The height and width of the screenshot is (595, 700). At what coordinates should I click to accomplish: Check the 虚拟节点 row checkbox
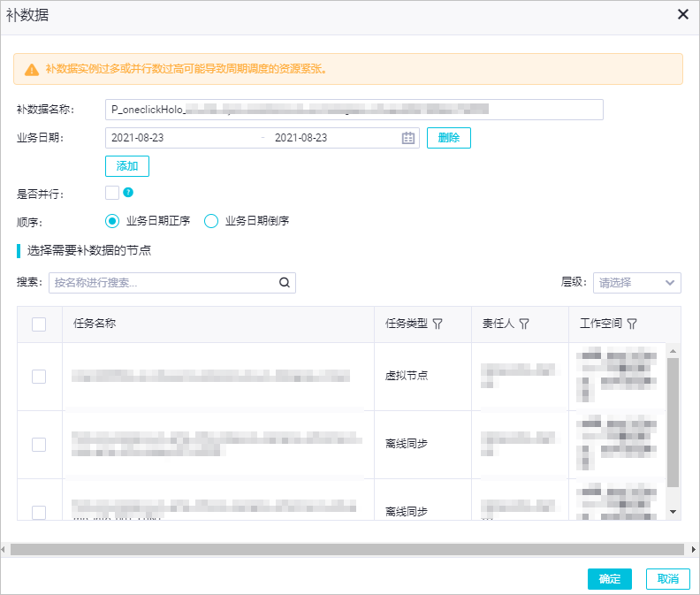(x=39, y=377)
